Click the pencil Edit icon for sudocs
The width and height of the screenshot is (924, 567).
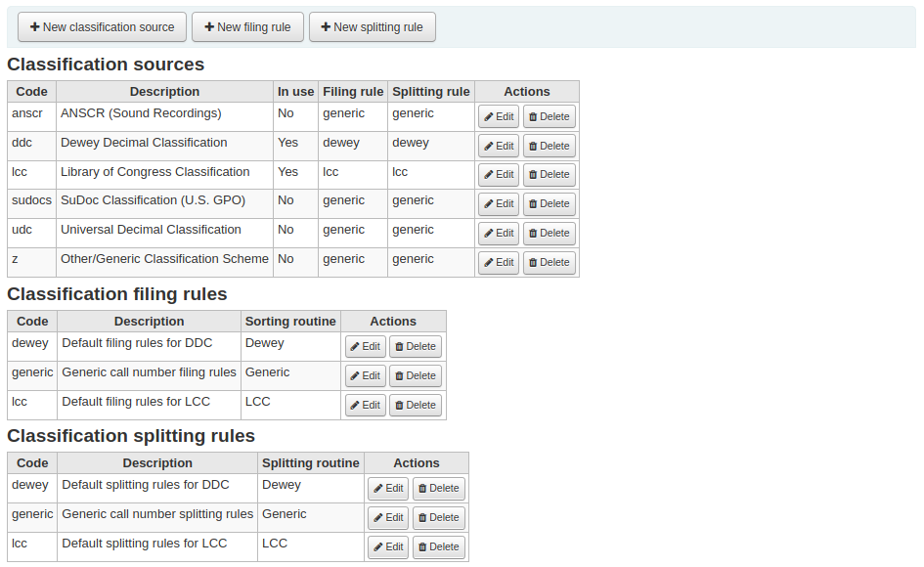(x=489, y=203)
